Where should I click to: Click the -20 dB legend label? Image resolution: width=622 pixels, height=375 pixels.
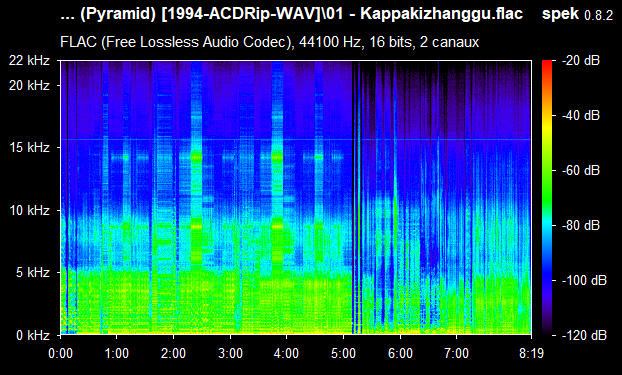point(581,61)
